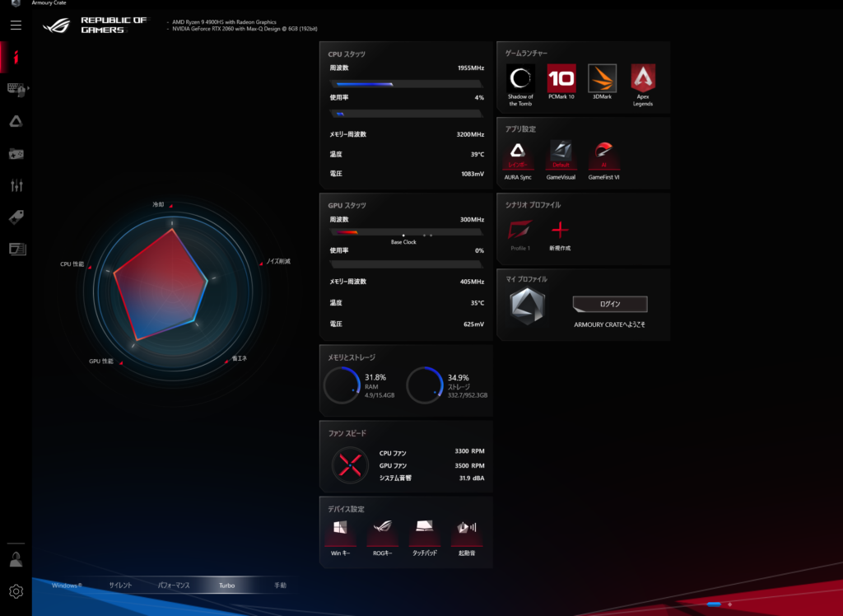Open the Settings gear icon
Viewport: 843px width, 616px height.
pyautogui.click(x=16, y=591)
